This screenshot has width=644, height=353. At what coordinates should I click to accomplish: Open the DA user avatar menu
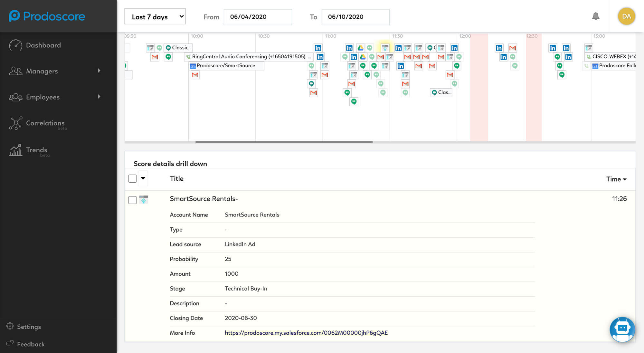click(626, 16)
